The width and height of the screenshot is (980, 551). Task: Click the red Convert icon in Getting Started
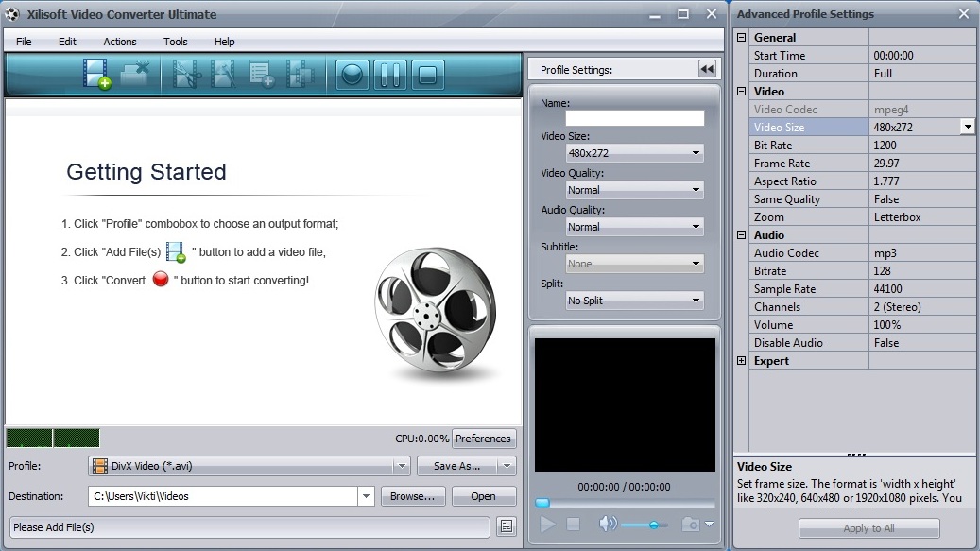(161, 279)
